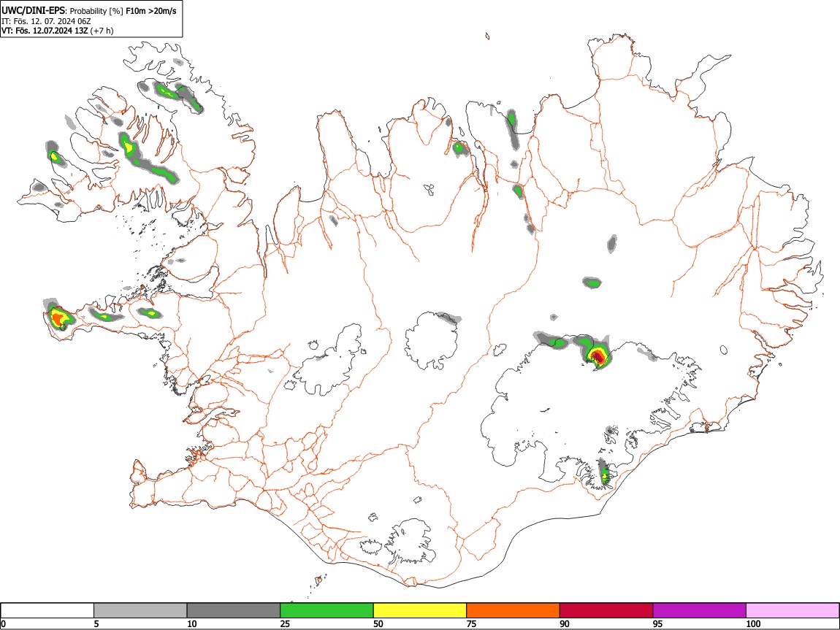Image resolution: width=840 pixels, height=630 pixels.
Task: Click the legend value 5
Action: [96, 624]
